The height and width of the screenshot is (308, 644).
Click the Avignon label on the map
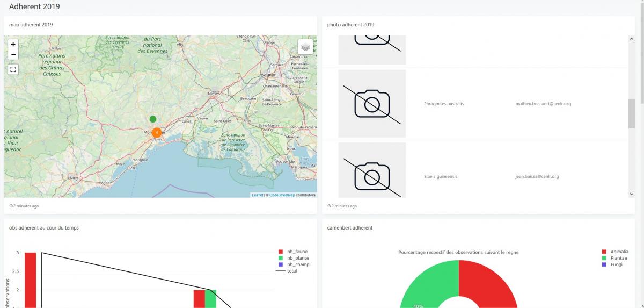tap(268, 75)
